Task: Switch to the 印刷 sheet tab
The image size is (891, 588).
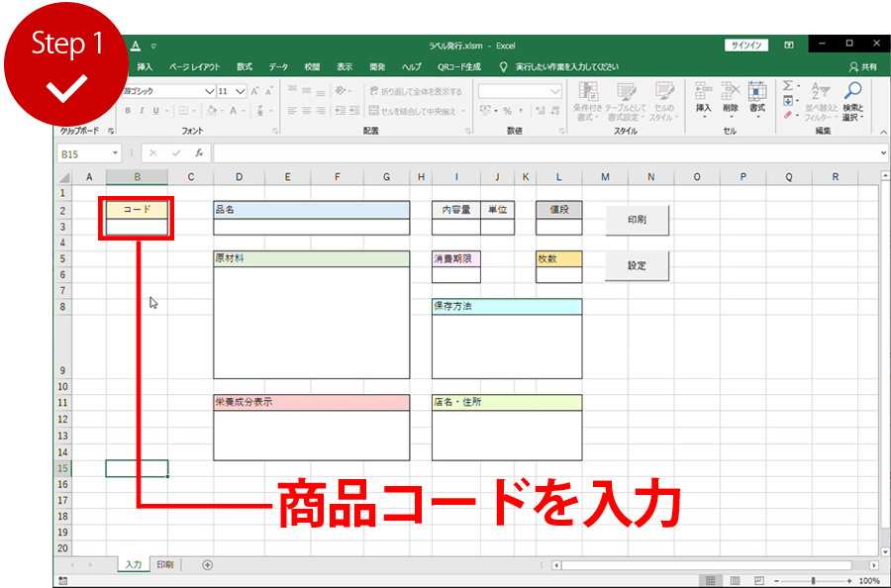Action: point(164,565)
